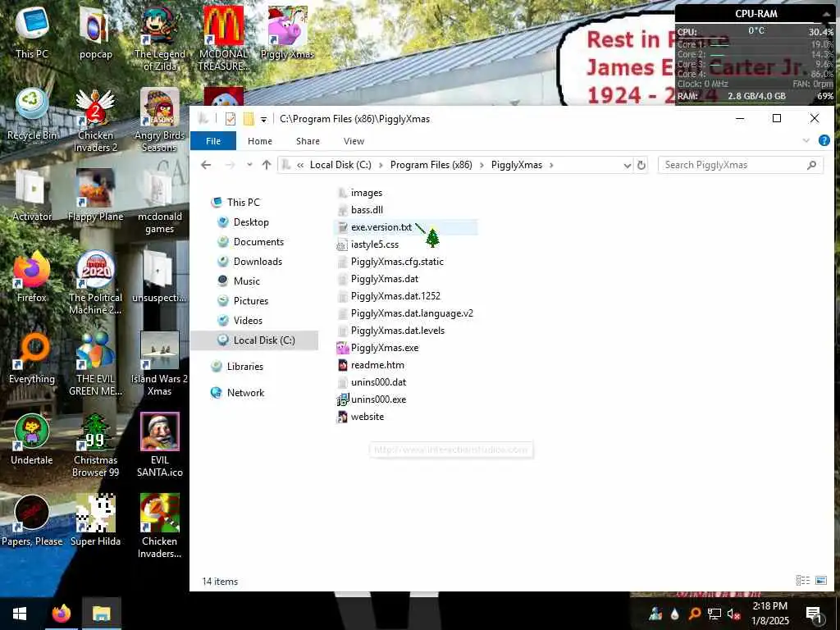
Task: Open the address bar history dropdown
Action: pos(628,166)
